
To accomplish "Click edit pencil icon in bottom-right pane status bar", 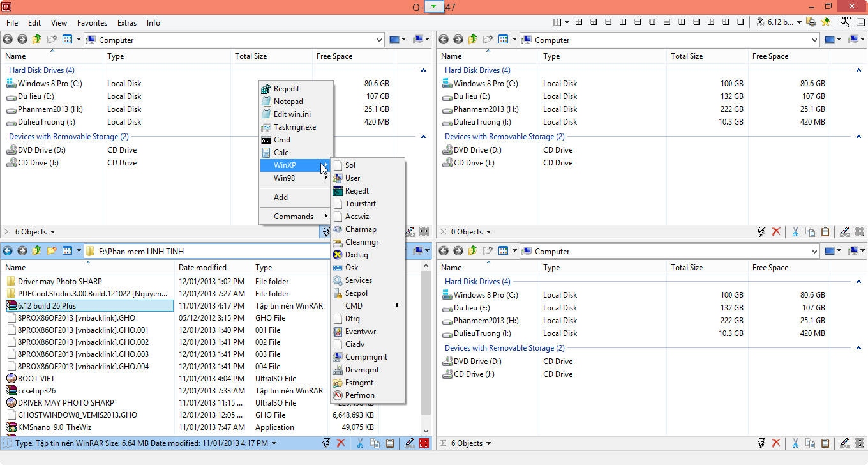I will click(x=845, y=443).
